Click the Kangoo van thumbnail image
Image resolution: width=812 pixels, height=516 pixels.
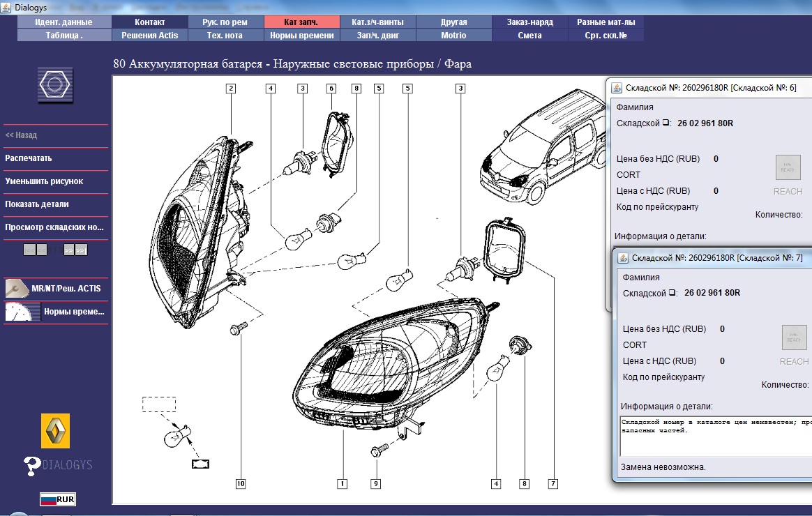(x=542, y=146)
